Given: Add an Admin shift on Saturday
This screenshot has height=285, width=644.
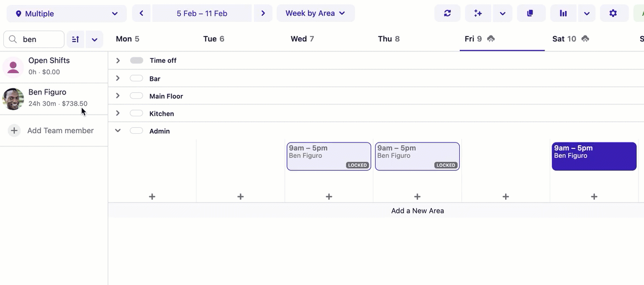Looking at the screenshot, I should pyautogui.click(x=594, y=197).
